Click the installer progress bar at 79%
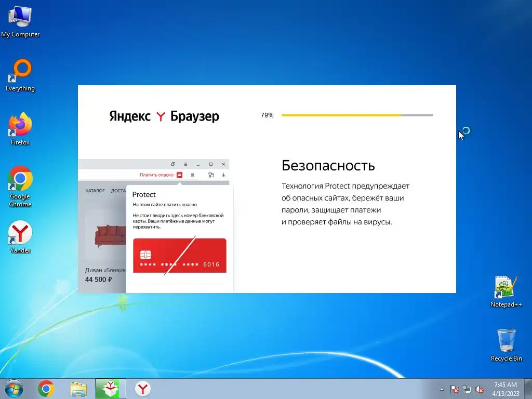This screenshot has height=399, width=532. click(x=357, y=115)
